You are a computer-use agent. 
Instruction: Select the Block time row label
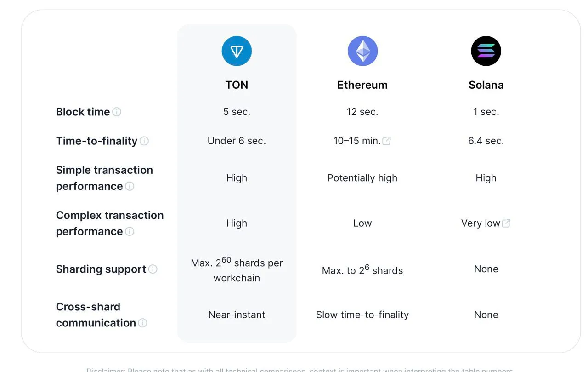(x=83, y=112)
